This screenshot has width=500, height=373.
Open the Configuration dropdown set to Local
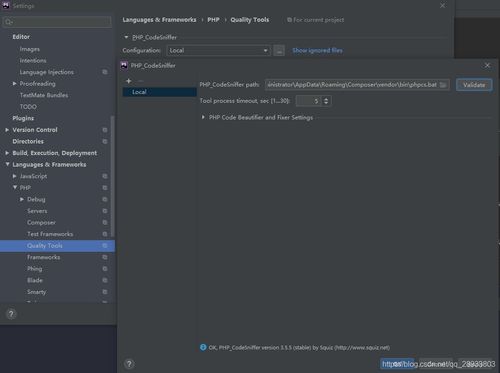pos(218,51)
